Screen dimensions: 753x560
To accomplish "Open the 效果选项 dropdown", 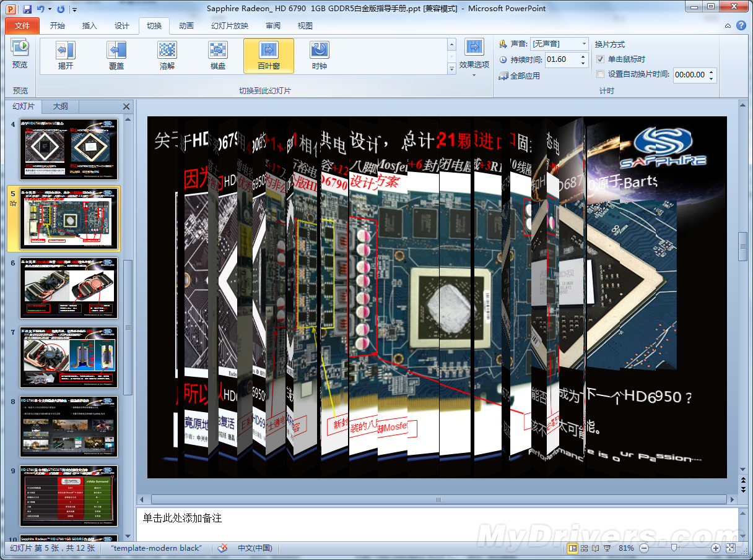I will pos(474,58).
